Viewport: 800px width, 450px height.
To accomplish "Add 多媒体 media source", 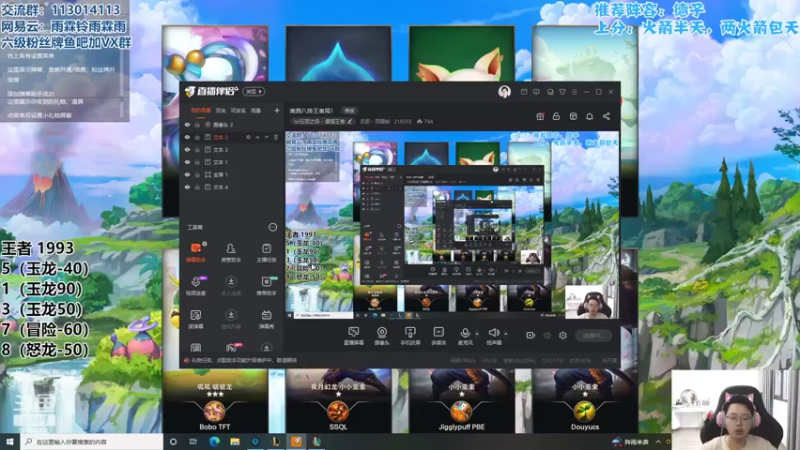I will coord(438,336).
